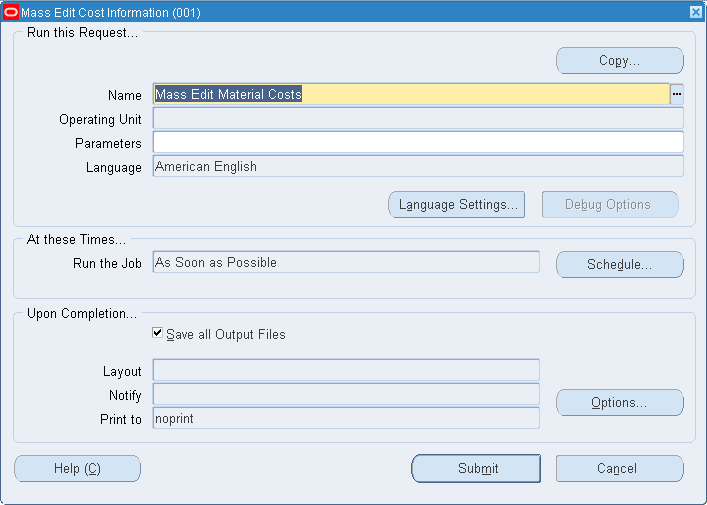Click the Parameters input field
The height and width of the screenshot is (505, 707).
(x=418, y=142)
